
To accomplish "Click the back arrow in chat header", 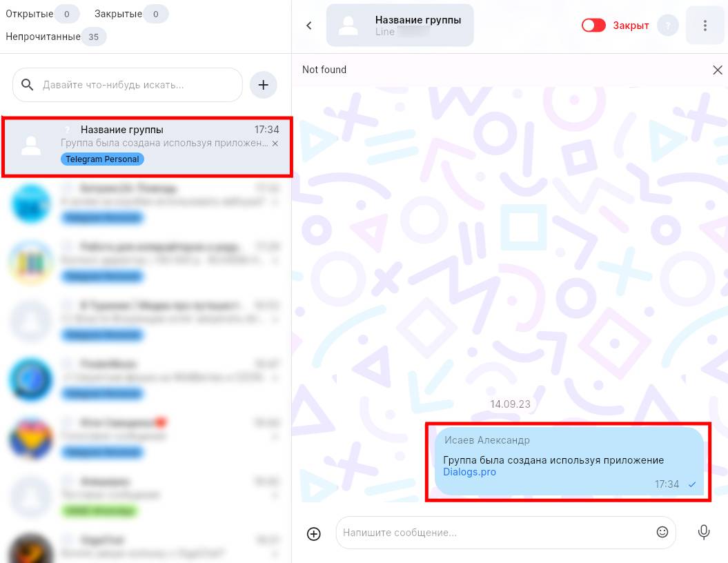I will pyautogui.click(x=309, y=26).
